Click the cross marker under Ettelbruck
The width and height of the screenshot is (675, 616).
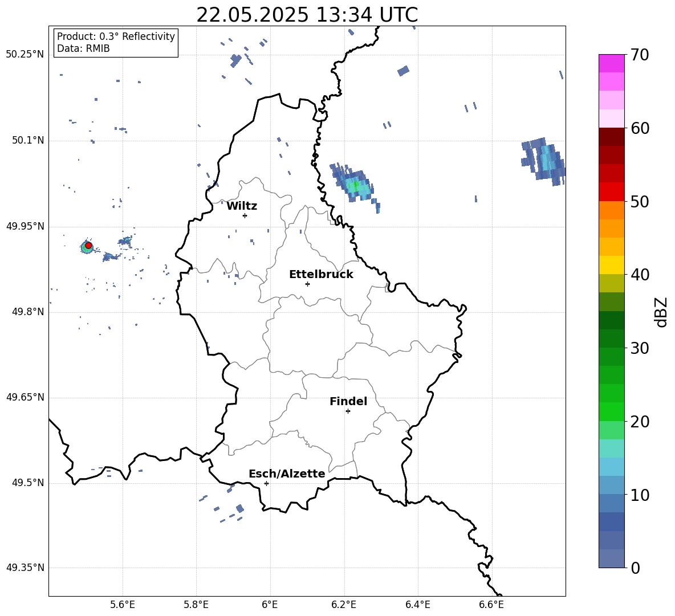click(x=307, y=284)
